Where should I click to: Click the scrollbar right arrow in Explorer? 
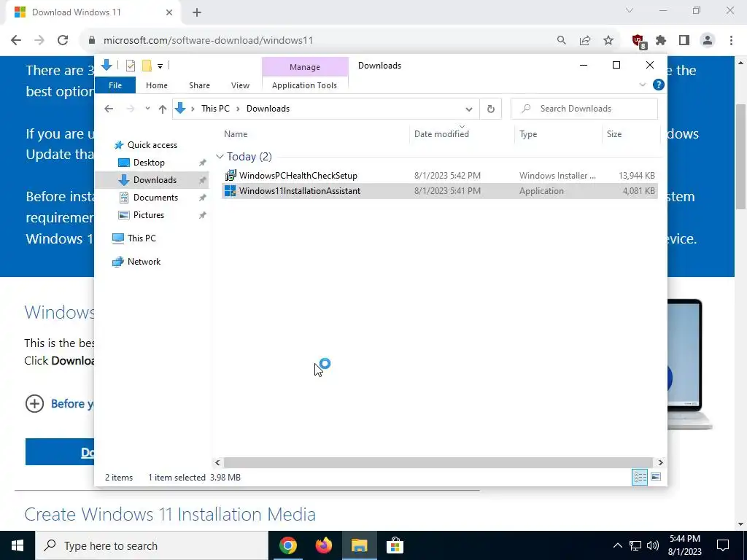(660, 462)
